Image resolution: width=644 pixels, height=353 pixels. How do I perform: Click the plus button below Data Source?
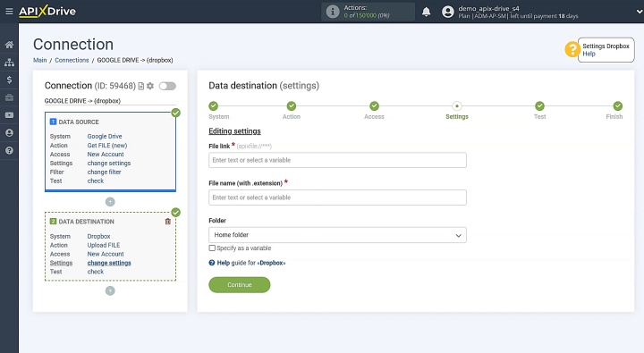click(110, 202)
